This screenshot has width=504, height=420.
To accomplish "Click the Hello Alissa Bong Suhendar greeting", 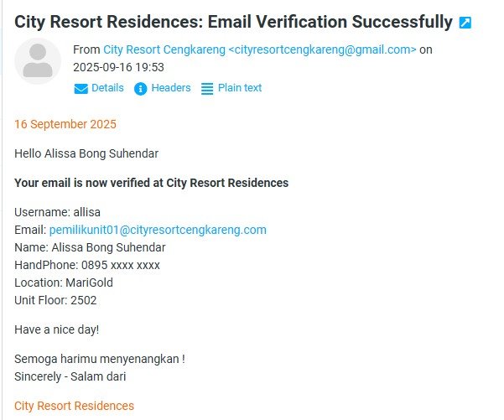I will [86, 153].
